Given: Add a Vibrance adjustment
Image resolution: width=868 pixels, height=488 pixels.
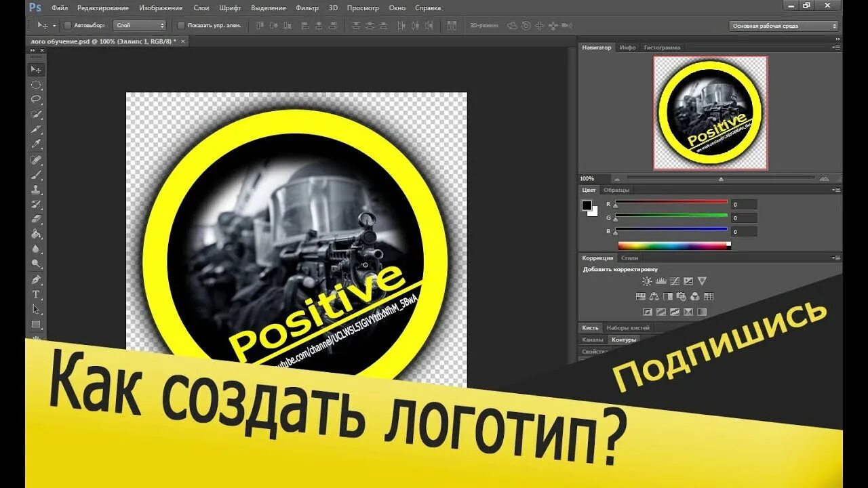Looking at the screenshot, I should point(702,281).
